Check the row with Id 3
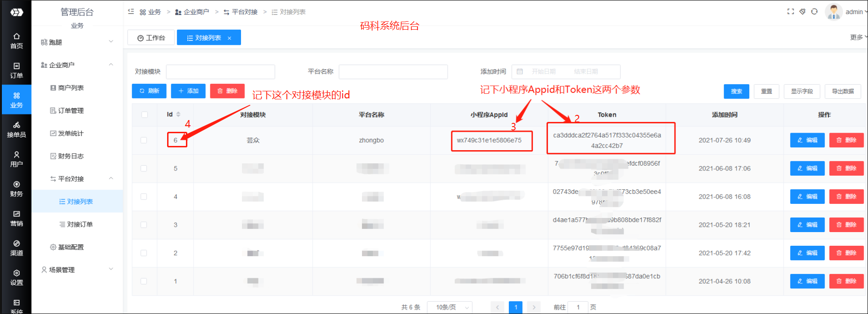Viewport: 868px width, 314px height. coord(144,225)
